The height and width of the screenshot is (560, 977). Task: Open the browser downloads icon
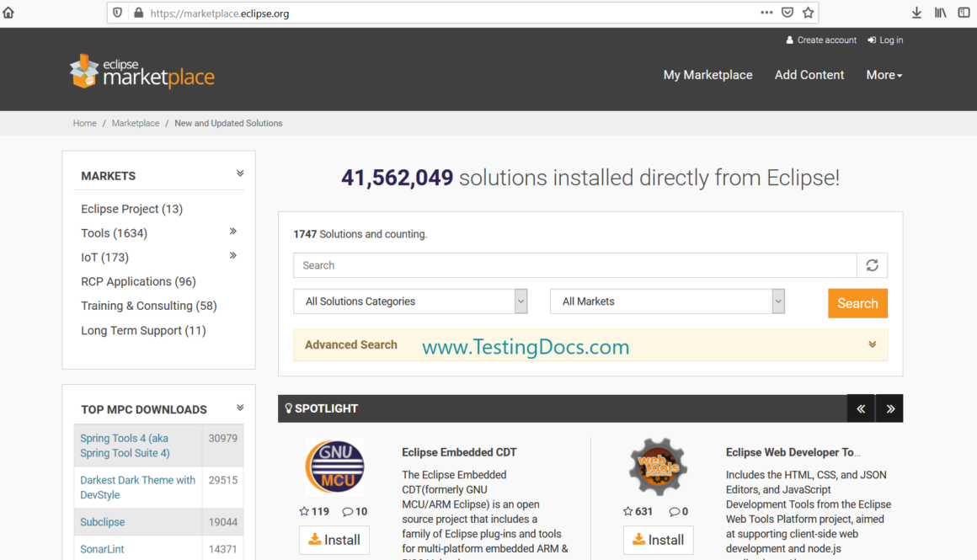[916, 13]
